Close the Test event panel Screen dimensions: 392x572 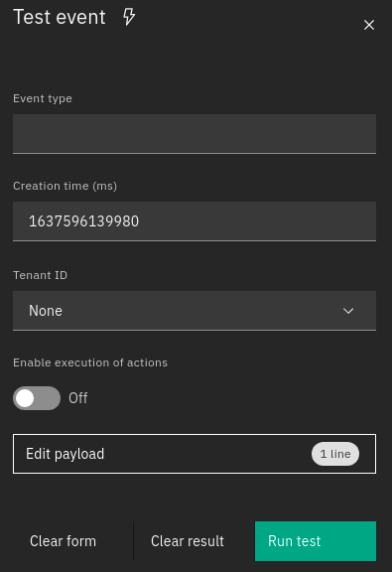click(x=369, y=25)
